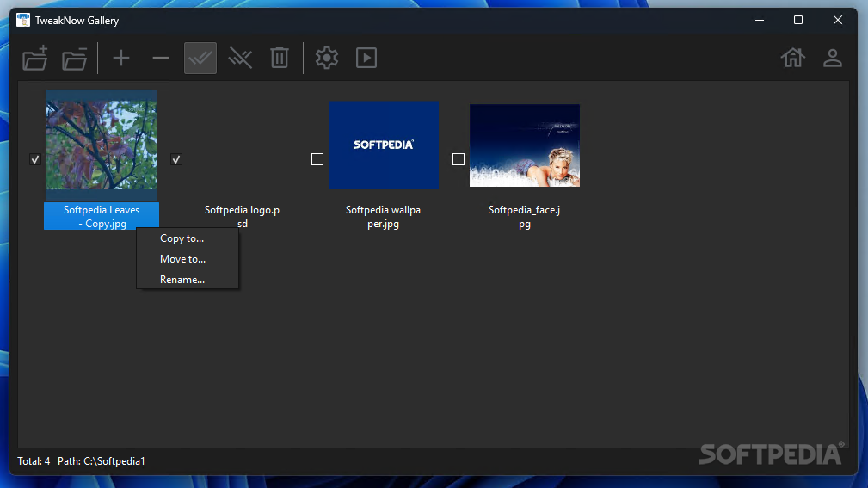Click the select all double-check icon
Screen dimensions: 868x488
[200, 59]
